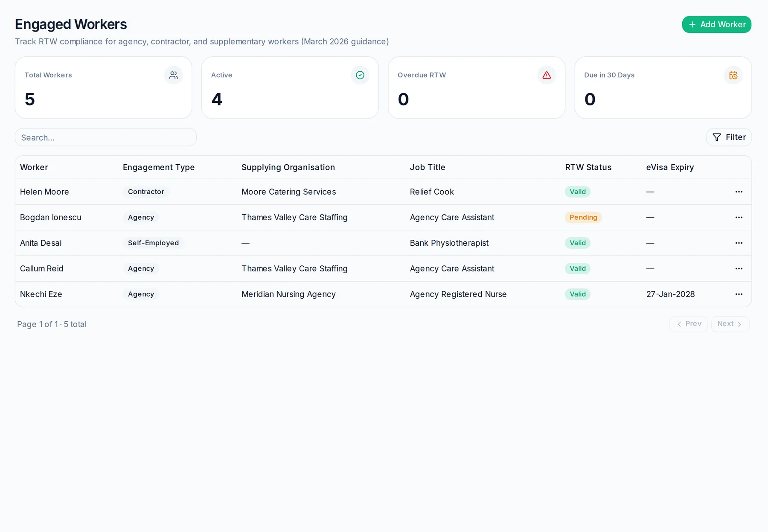Click the Self-Employed engagement badge

click(153, 243)
